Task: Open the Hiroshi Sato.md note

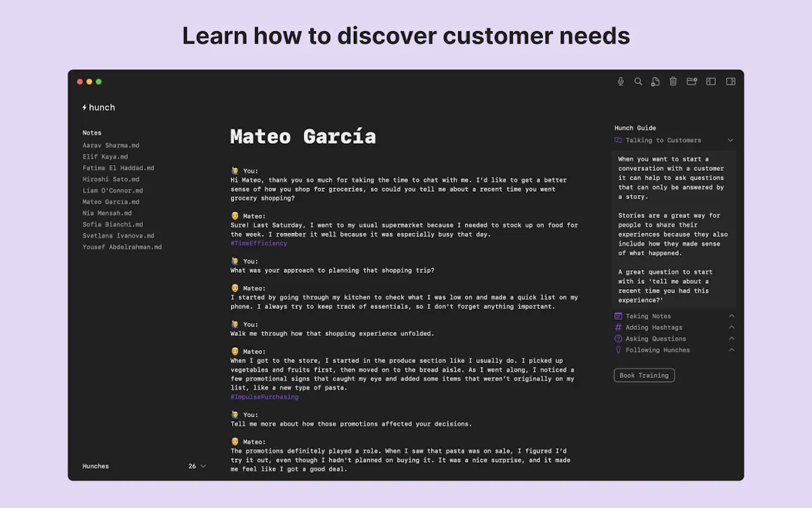Action: pyautogui.click(x=111, y=179)
